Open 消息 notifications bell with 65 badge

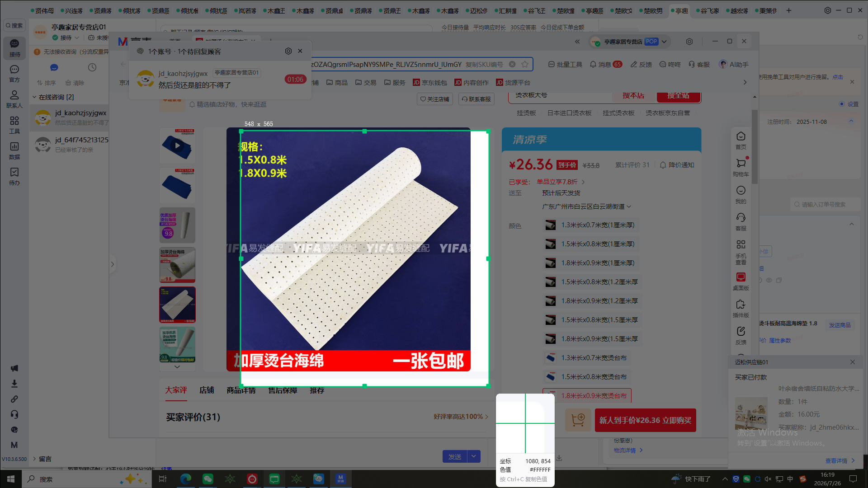click(606, 65)
